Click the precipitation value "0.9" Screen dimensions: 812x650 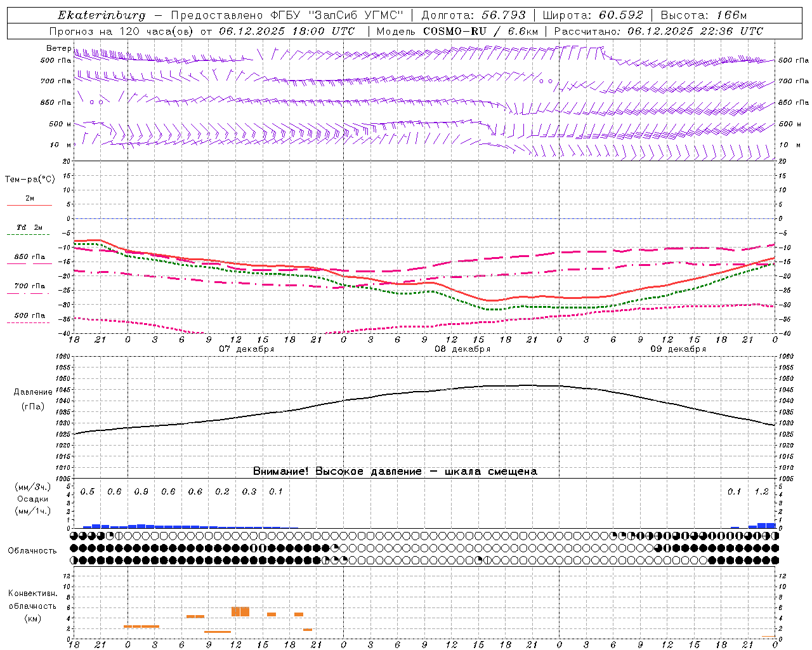pyautogui.click(x=141, y=492)
